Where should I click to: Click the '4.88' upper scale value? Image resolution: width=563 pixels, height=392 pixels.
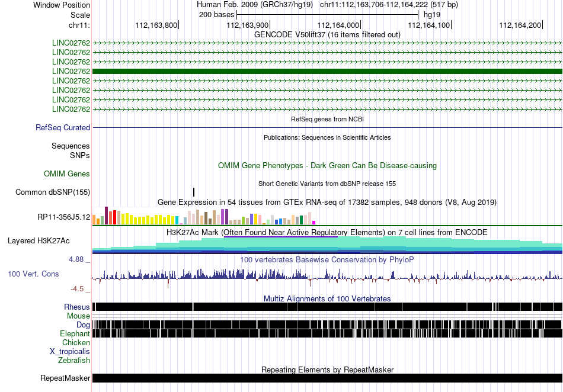(76, 259)
